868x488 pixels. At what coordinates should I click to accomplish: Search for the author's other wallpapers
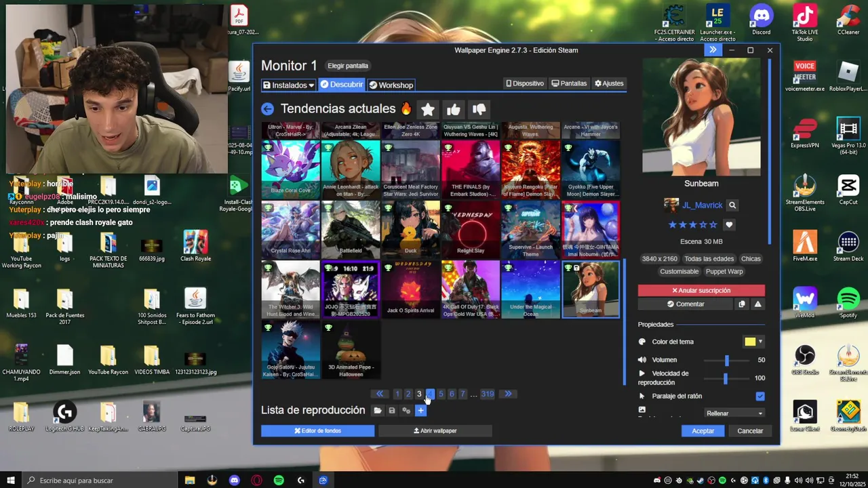pyautogui.click(x=732, y=205)
